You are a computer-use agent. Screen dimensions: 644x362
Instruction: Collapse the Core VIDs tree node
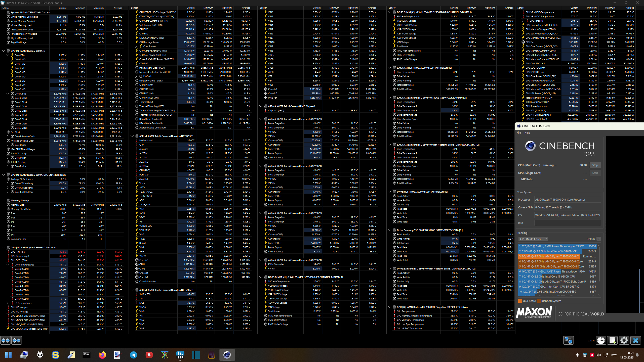[8, 55]
